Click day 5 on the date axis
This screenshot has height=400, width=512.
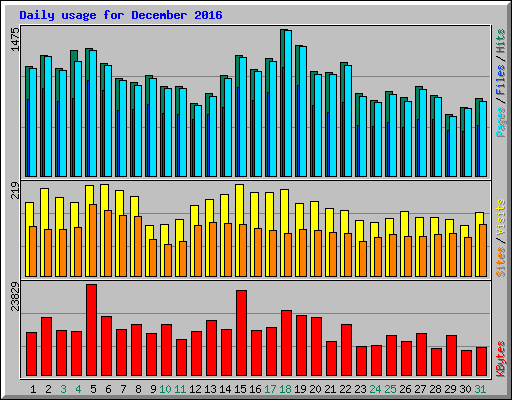click(x=93, y=389)
